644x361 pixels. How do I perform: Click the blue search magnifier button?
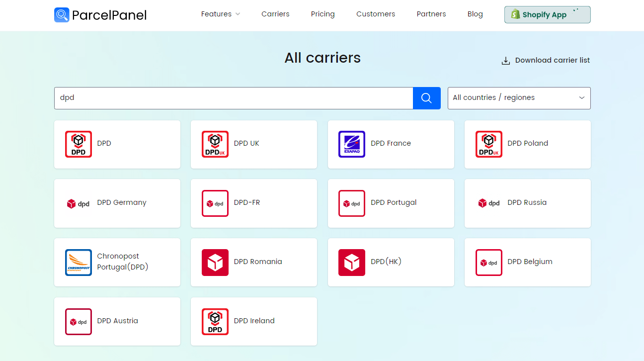pos(426,98)
